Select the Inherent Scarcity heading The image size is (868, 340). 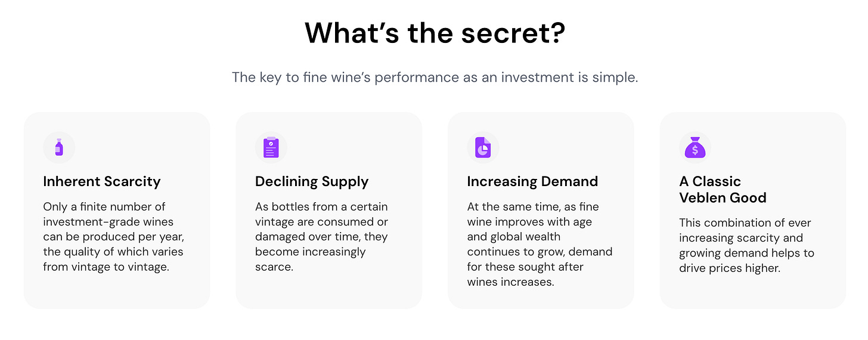pos(102,181)
